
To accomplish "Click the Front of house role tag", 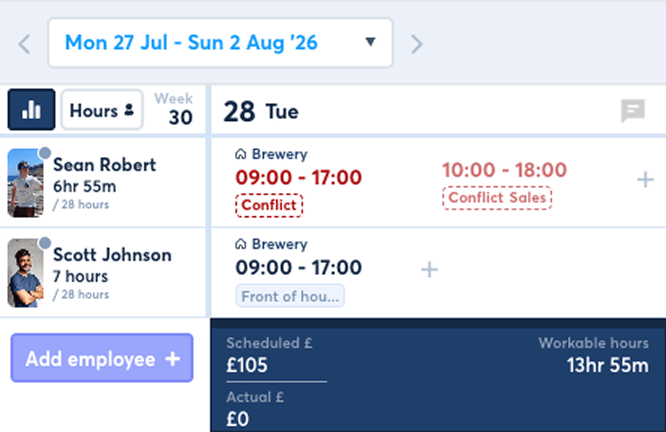I will click(290, 296).
